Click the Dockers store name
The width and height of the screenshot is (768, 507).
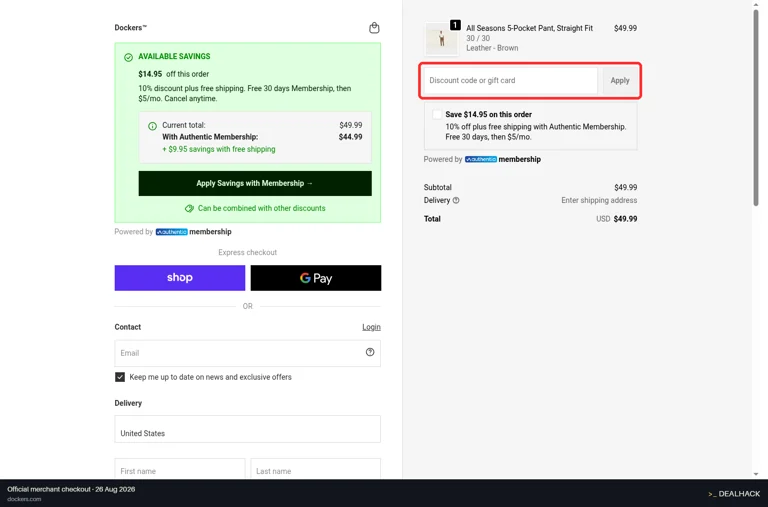point(130,28)
